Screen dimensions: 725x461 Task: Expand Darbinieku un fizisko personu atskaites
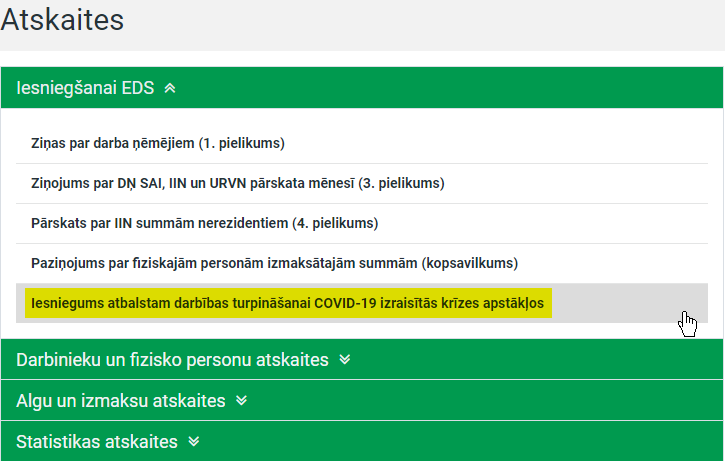point(362,359)
